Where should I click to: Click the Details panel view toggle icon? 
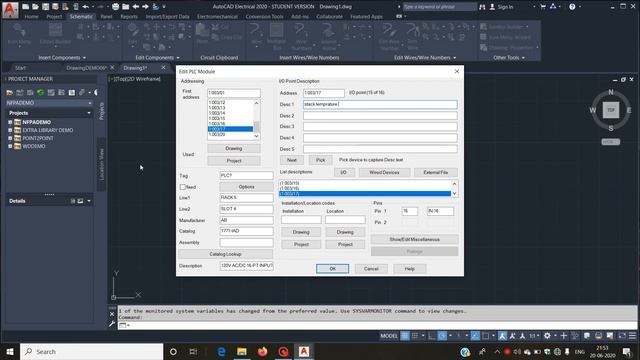tap(80, 201)
